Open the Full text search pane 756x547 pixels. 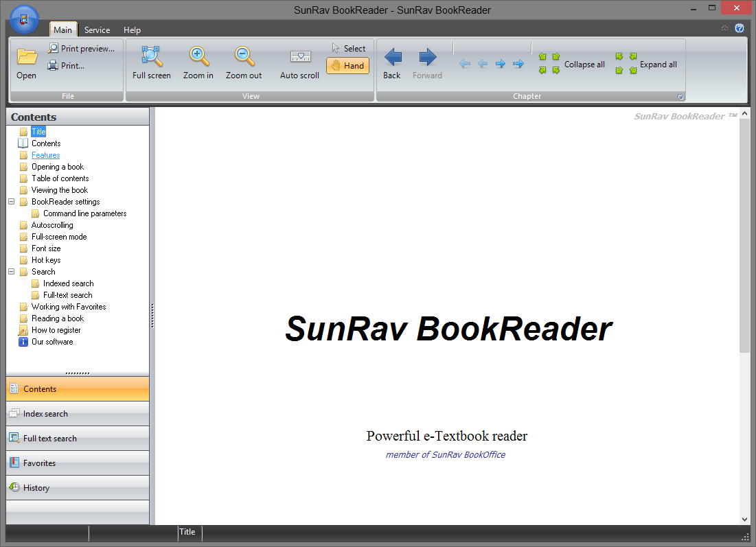pos(78,438)
